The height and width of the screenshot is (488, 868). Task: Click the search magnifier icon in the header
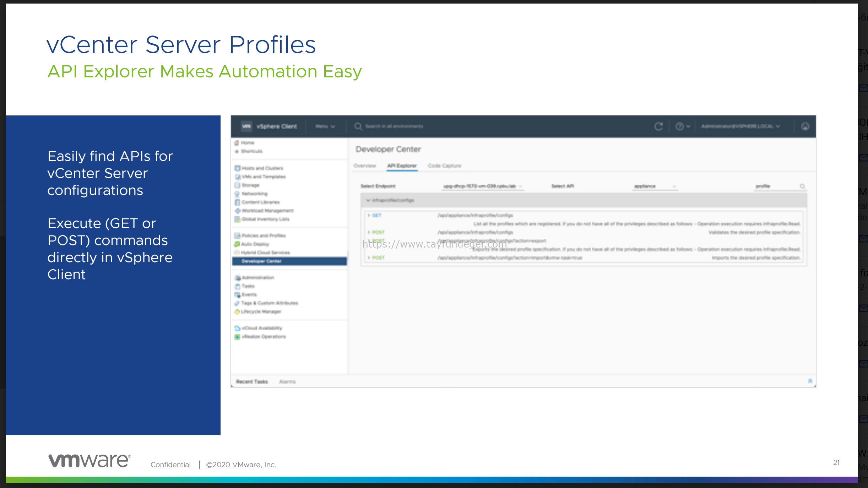tap(358, 126)
